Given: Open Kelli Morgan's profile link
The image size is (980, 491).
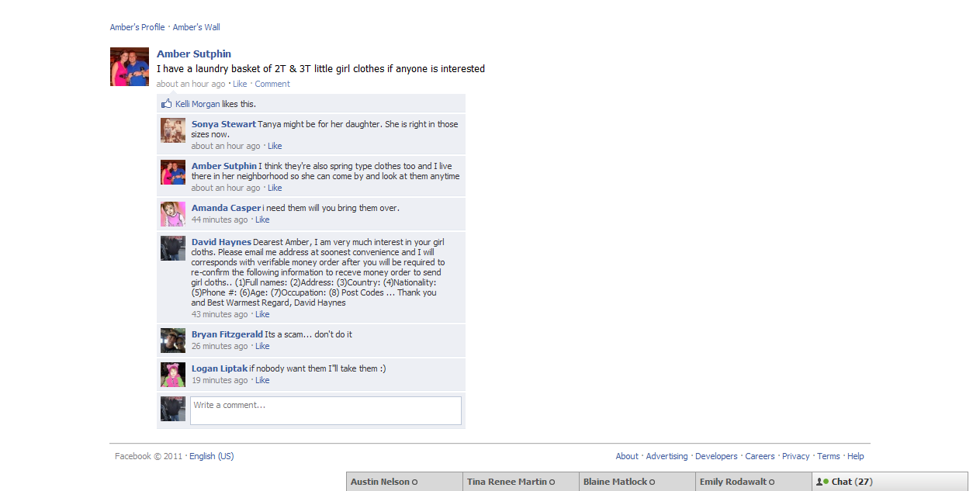Looking at the screenshot, I should click(x=197, y=104).
